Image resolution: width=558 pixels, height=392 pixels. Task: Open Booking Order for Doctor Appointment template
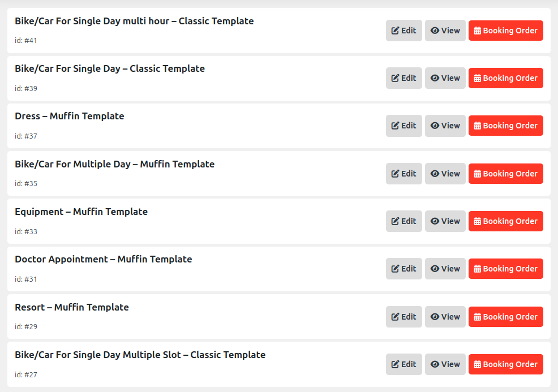(506, 269)
